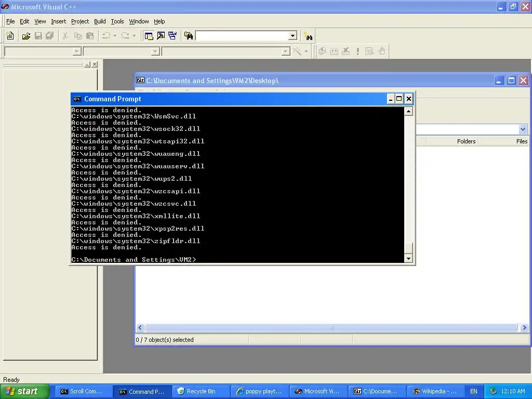Sort by the Folders column header

point(452,141)
